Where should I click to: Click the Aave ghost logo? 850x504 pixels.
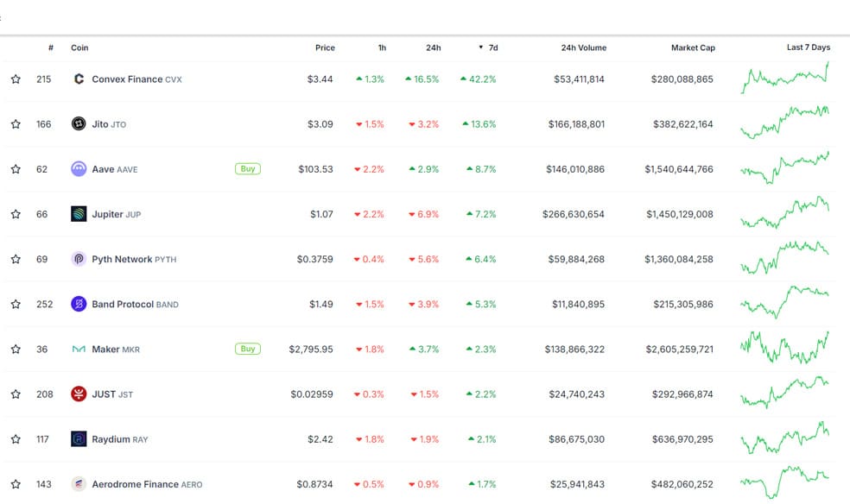click(79, 169)
